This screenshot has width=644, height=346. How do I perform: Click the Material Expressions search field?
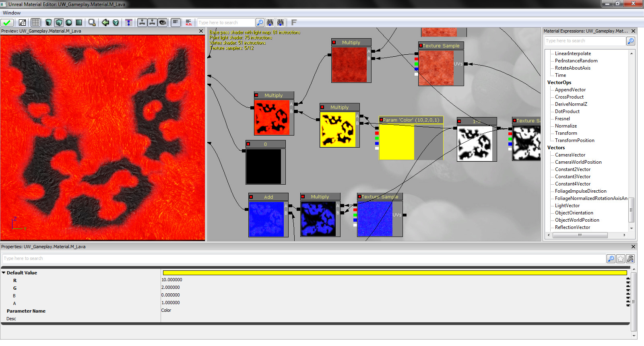click(x=585, y=41)
